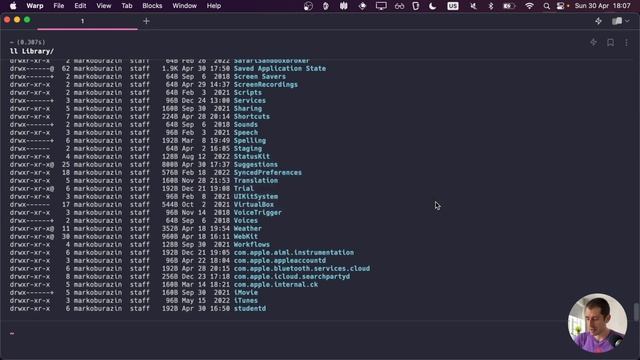Screen dimensions: 640x360
Task: Click the Shortcuts directory name
Action: pos(252,116)
